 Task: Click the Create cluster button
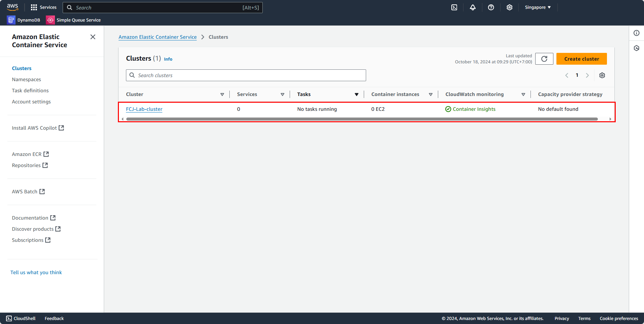tap(582, 59)
